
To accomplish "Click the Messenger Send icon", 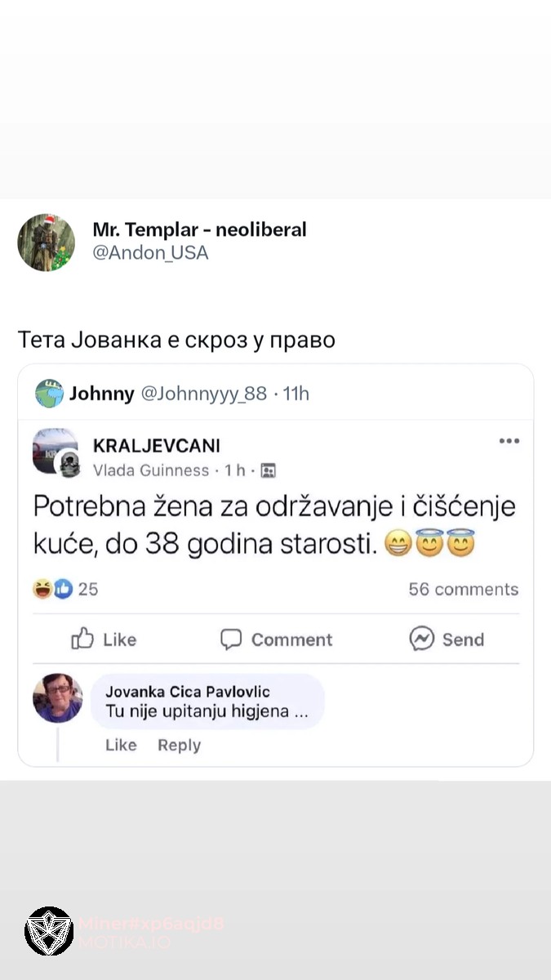I will 421,639.
